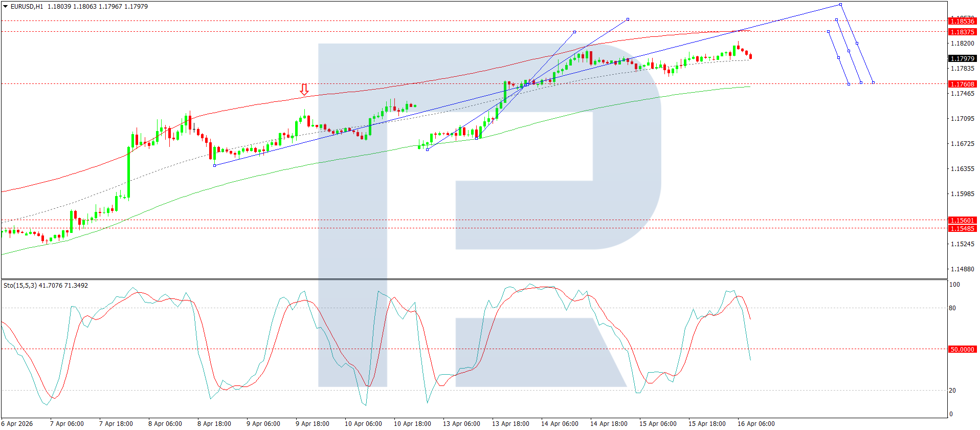Click the 15 Apr 18:00 time label
Screen dimensions: 980x430
click(707, 424)
